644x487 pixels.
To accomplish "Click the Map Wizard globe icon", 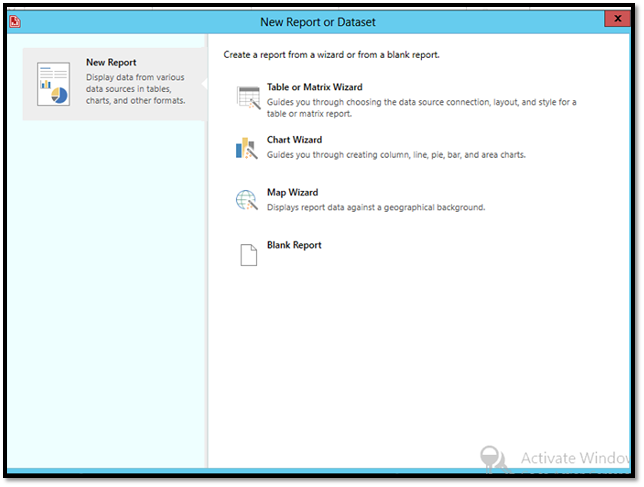I will [x=246, y=201].
